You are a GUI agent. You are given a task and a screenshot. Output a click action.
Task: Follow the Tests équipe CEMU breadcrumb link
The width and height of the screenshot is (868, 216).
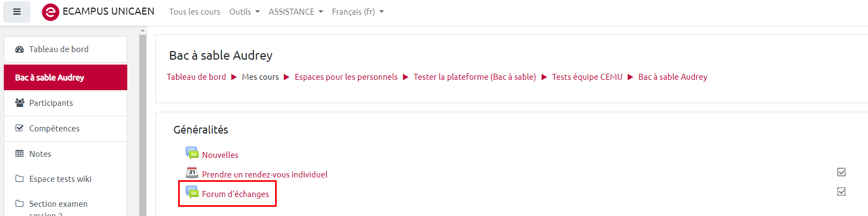click(587, 77)
